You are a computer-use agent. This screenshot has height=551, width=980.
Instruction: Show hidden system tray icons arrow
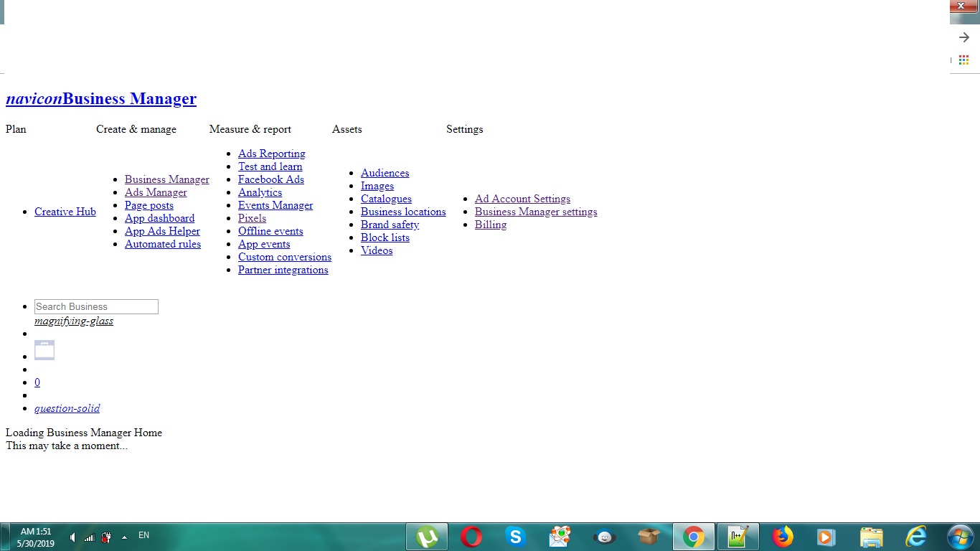coord(124,537)
